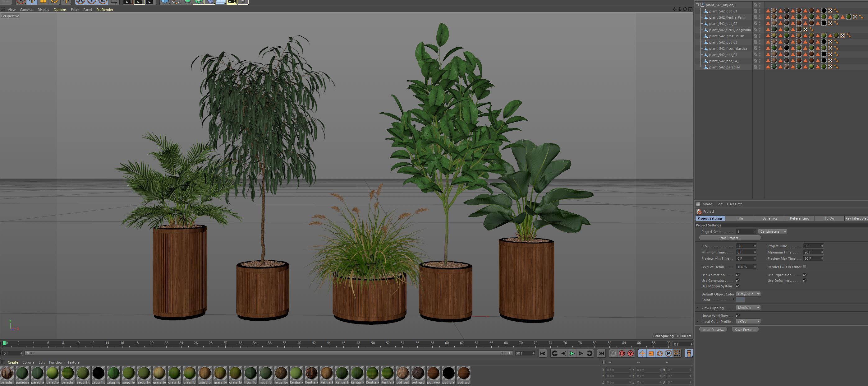The width and height of the screenshot is (868, 386).
Task: Toggle Position key recording icon
Action: click(x=642, y=353)
